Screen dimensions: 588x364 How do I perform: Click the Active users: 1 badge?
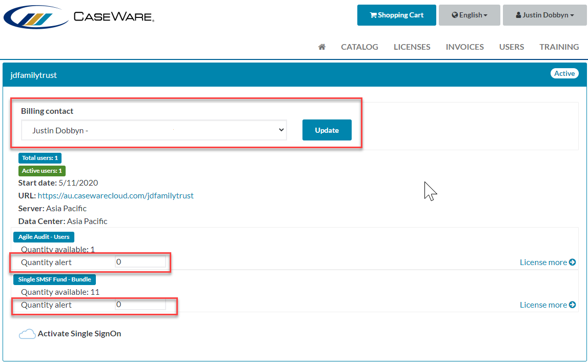point(42,171)
